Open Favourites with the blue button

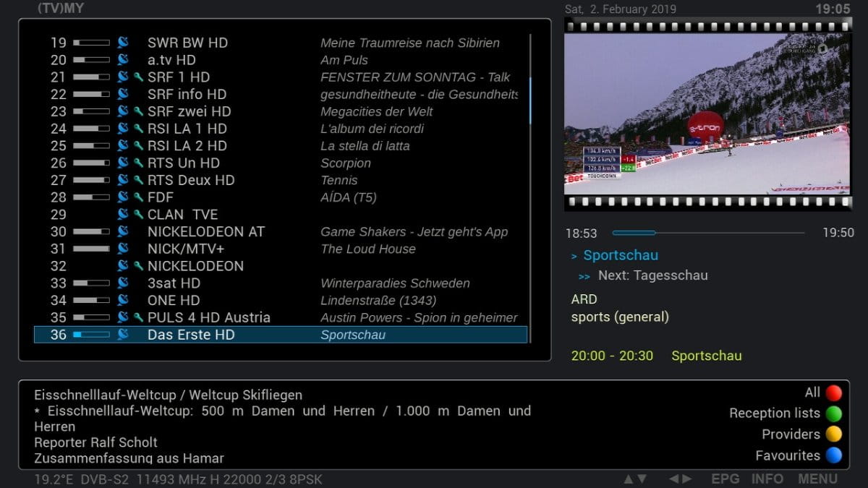tap(834, 455)
